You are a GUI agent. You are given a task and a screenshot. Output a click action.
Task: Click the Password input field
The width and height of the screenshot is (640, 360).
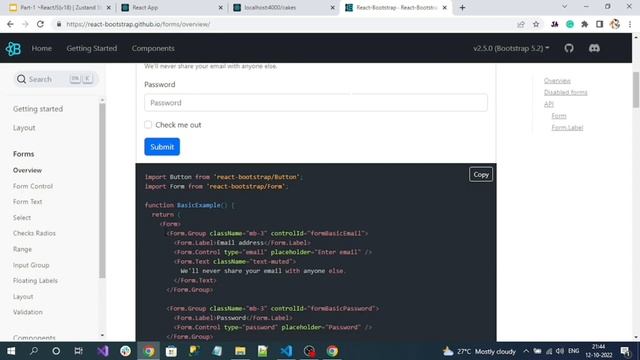click(x=316, y=103)
